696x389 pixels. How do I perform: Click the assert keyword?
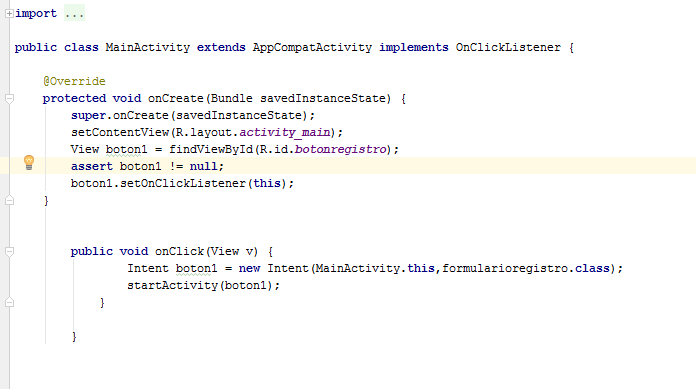coord(92,167)
